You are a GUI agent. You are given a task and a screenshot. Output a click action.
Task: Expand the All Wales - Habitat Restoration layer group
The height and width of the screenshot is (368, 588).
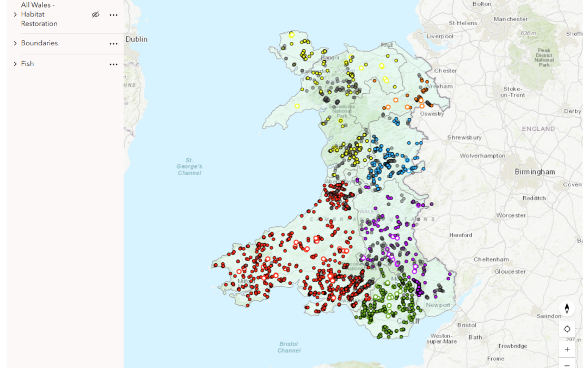[x=15, y=15]
